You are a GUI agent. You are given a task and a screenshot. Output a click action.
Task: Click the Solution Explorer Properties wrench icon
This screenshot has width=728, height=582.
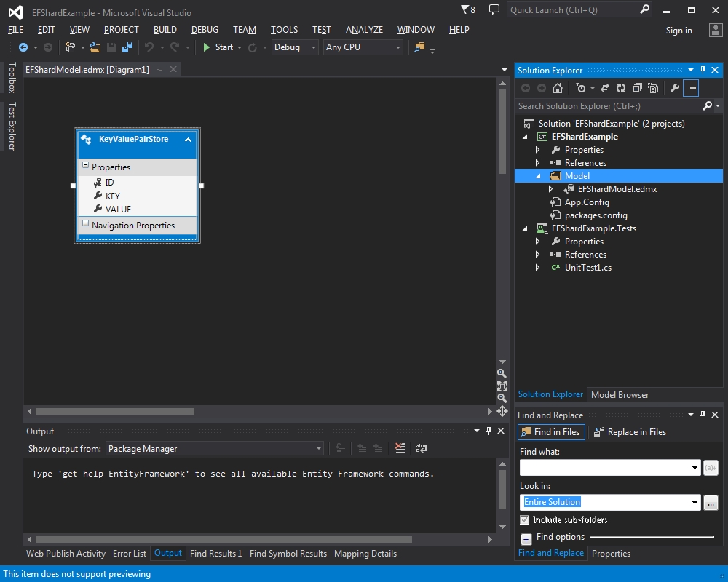click(675, 88)
